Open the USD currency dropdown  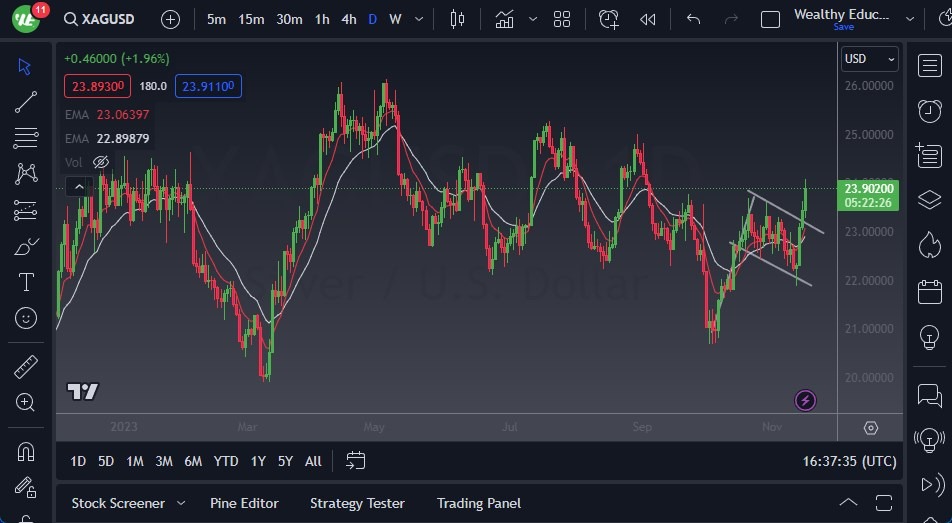click(869, 59)
